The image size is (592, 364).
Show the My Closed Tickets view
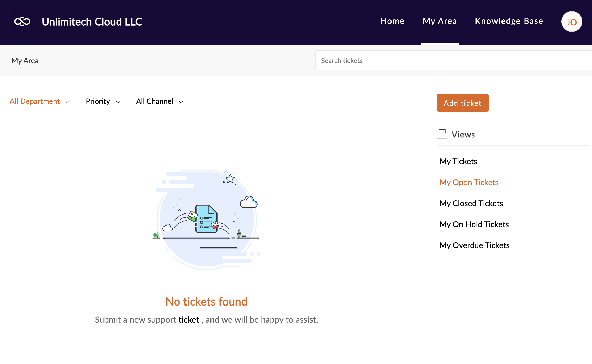[471, 203]
